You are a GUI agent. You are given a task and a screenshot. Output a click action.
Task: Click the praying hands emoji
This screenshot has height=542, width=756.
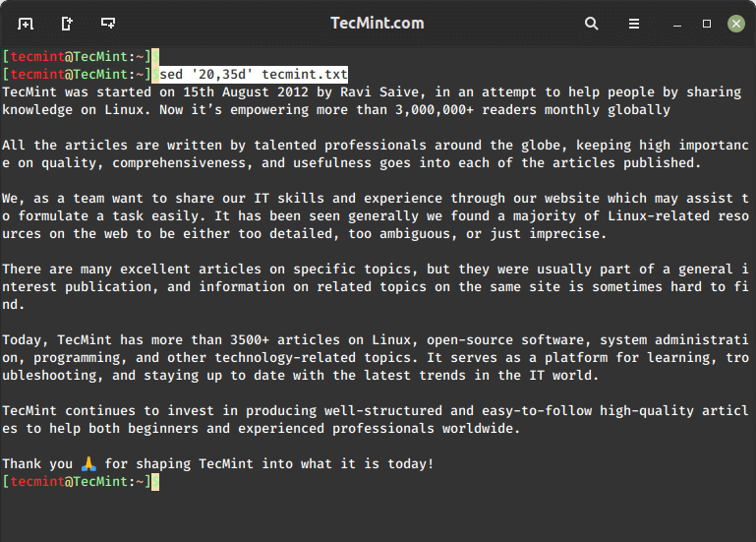pyautogui.click(x=88, y=464)
